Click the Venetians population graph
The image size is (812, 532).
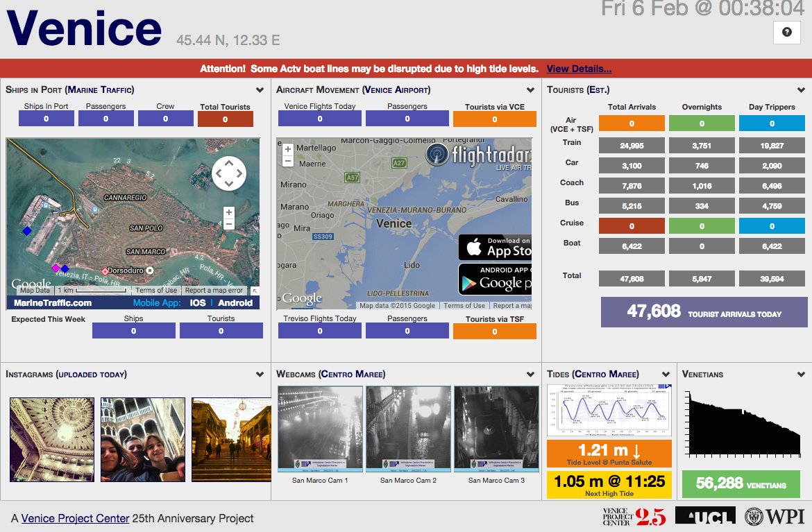(744, 423)
